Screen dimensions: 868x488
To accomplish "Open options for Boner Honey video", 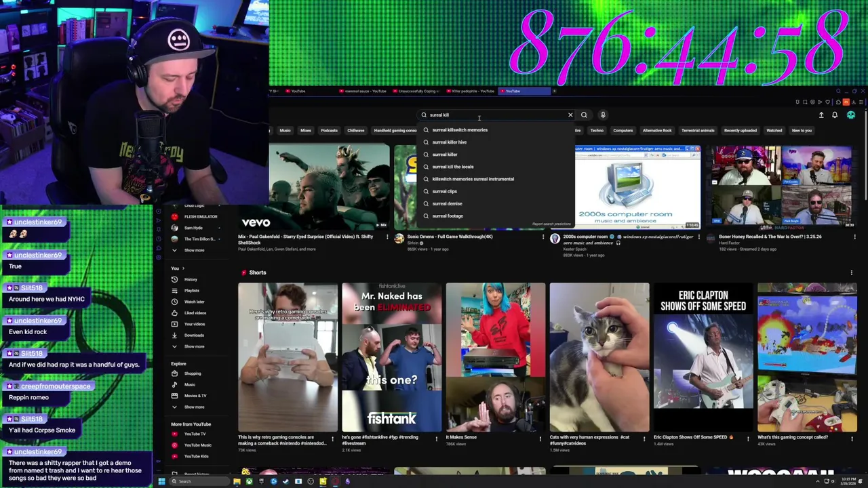I will point(854,237).
